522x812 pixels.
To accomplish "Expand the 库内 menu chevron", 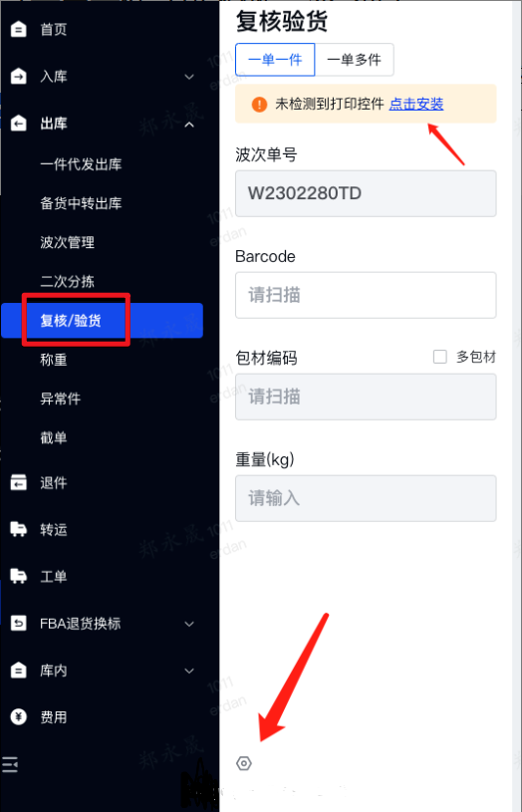I will coord(189,672).
